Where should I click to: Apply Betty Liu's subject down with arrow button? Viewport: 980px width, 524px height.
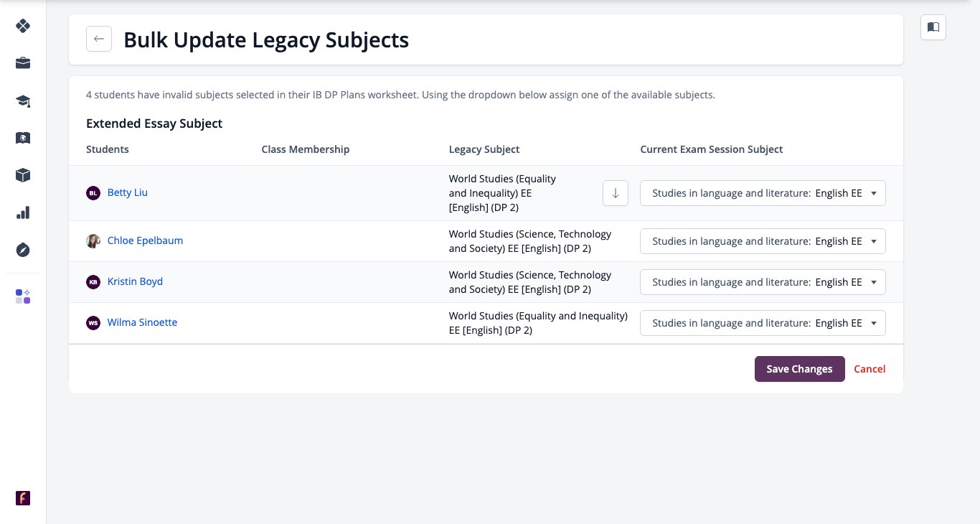616,193
